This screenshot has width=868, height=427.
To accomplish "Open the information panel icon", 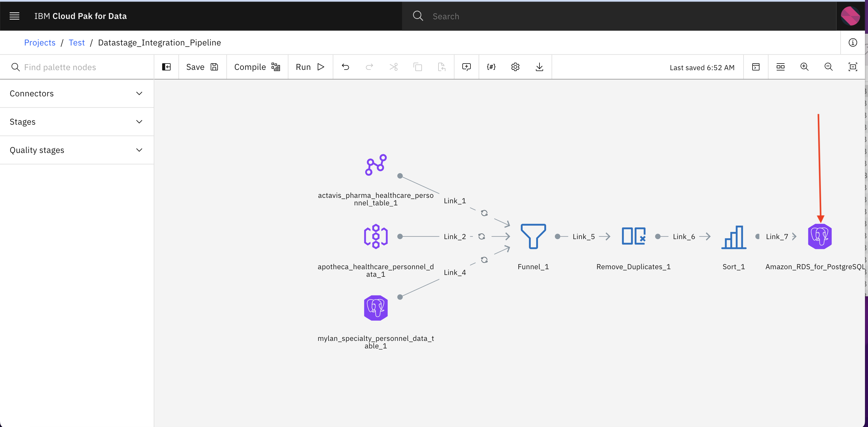I will tap(853, 42).
